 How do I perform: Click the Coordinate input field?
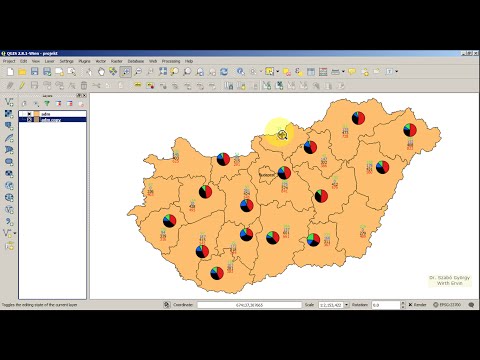point(249,305)
